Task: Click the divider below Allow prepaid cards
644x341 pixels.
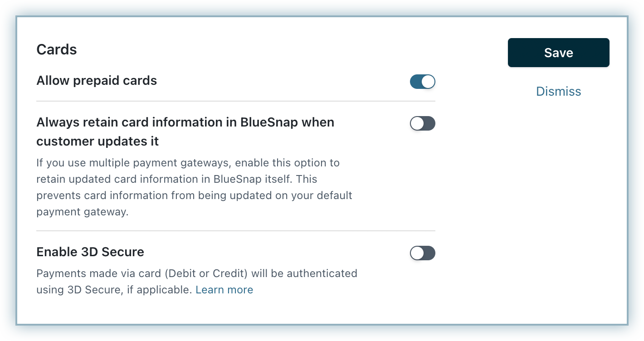Action: [x=235, y=101]
